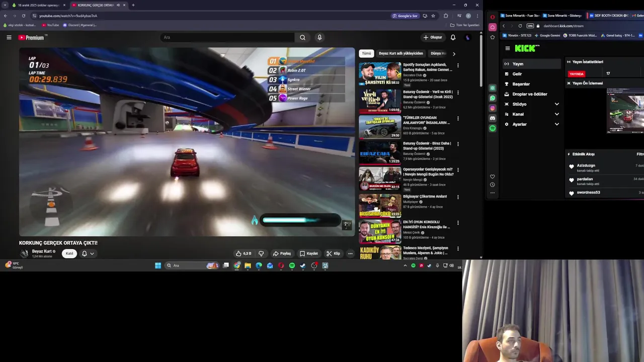
Task: Open Chrome extensions puzzle icon
Action: (x=446, y=16)
